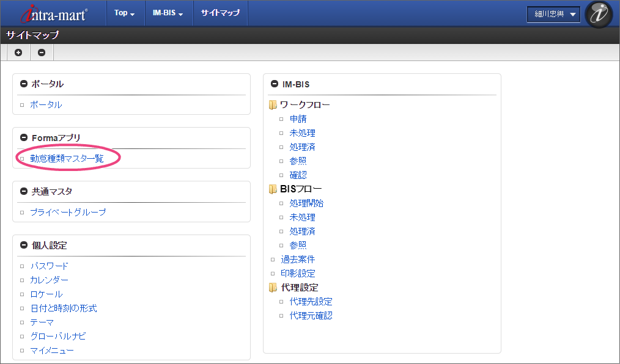Open the ロケール settings link
Viewport: 620px width, 364px height.
pos(46,294)
